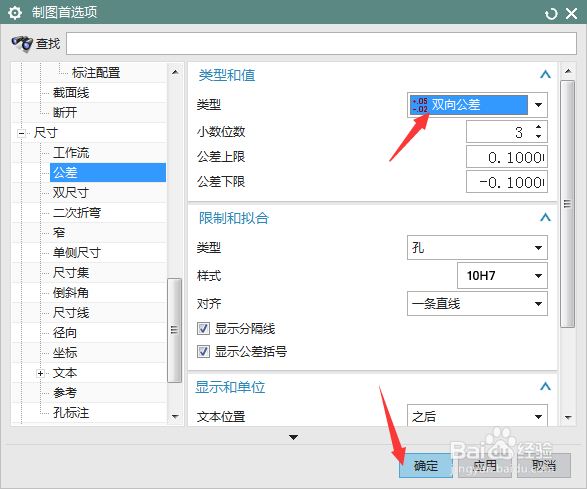Click the 双向公差 tolerance type icon
Screen dimensions: 587x489
point(420,105)
